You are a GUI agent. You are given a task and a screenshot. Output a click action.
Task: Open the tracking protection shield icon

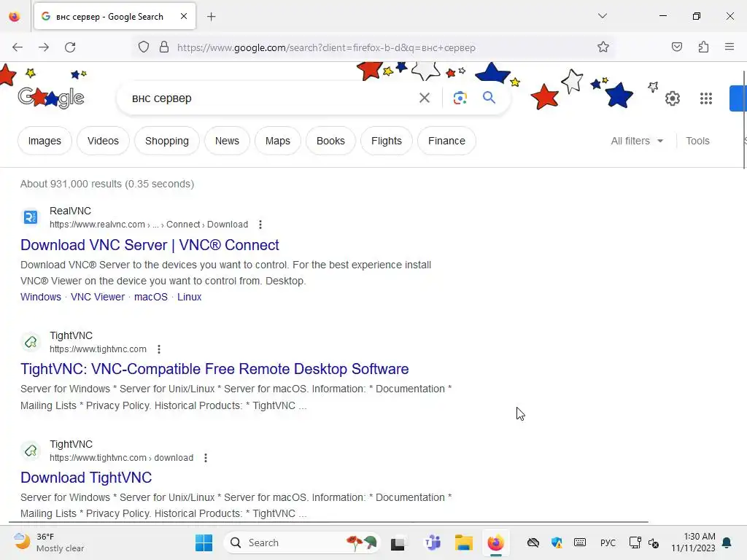tap(144, 47)
